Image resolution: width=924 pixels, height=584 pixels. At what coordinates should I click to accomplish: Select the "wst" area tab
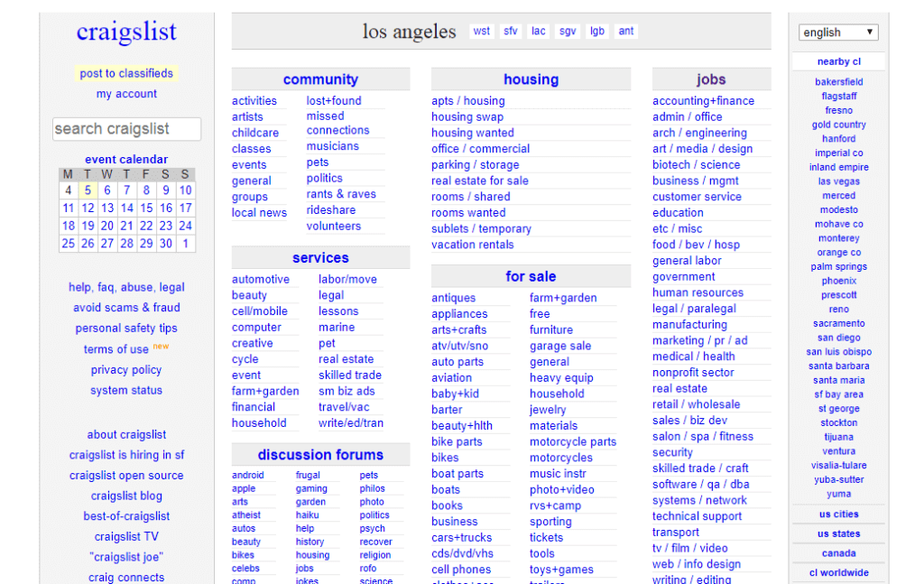pyautogui.click(x=481, y=30)
